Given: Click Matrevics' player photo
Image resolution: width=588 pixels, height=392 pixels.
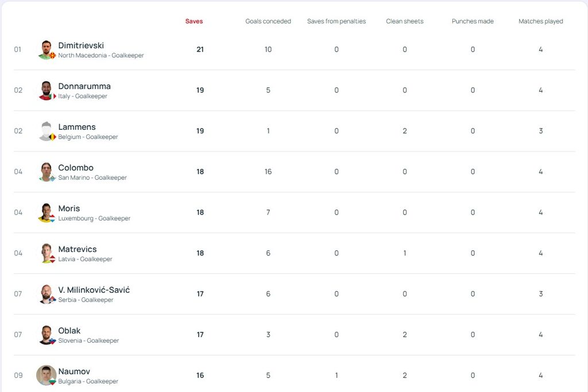Looking at the screenshot, I should (x=47, y=253).
